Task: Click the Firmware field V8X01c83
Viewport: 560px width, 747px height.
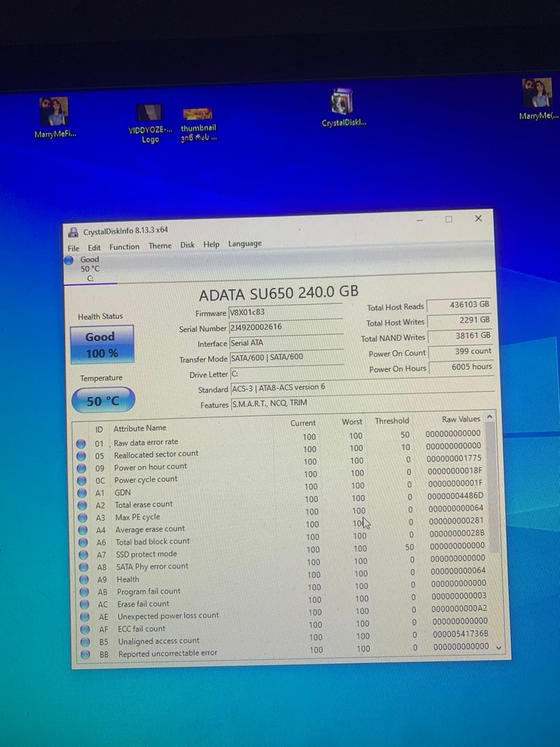Action: click(x=285, y=311)
